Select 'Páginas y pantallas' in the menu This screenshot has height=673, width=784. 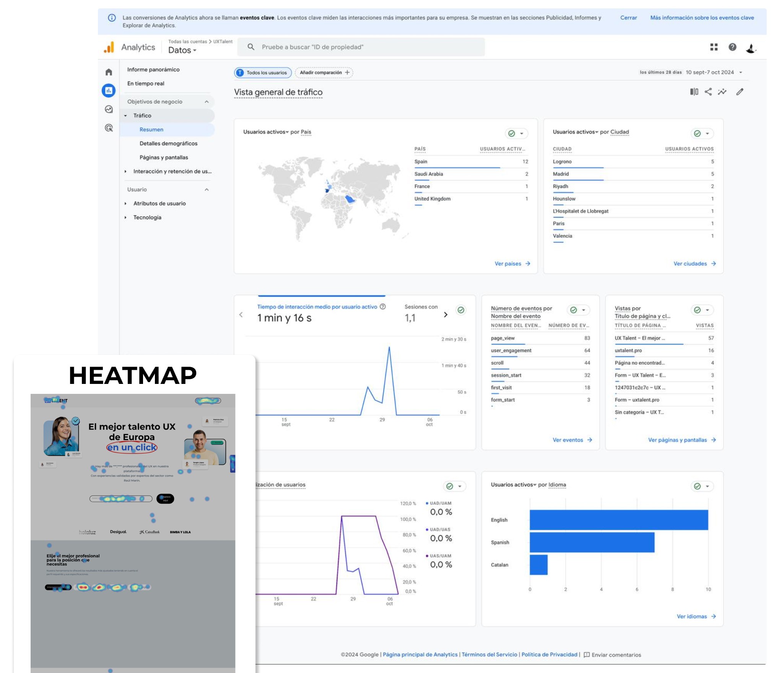click(x=164, y=158)
